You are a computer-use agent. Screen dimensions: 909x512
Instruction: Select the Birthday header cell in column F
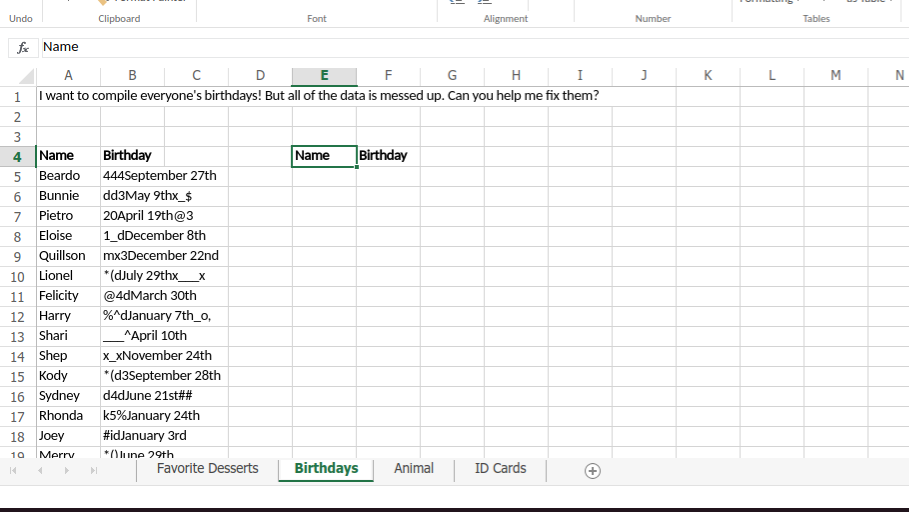388,156
